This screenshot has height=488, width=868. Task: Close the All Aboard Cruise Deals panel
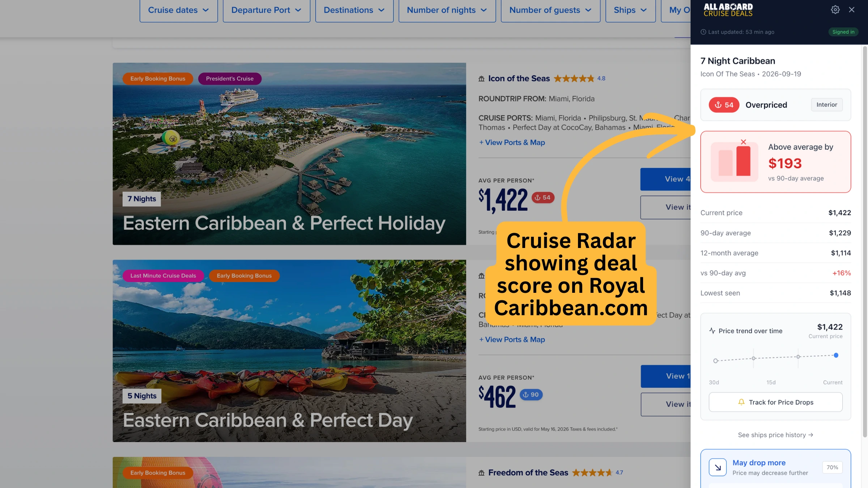coord(852,10)
